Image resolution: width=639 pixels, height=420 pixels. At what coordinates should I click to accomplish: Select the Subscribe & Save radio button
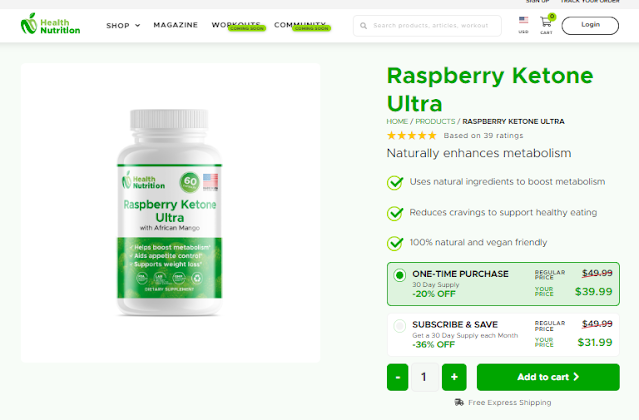click(x=399, y=326)
